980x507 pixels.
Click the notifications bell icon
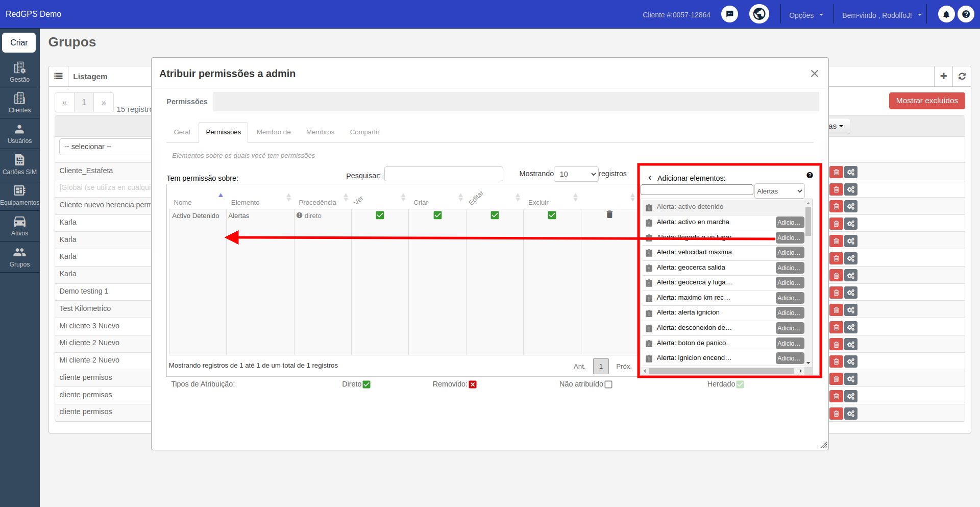(946, 14)
